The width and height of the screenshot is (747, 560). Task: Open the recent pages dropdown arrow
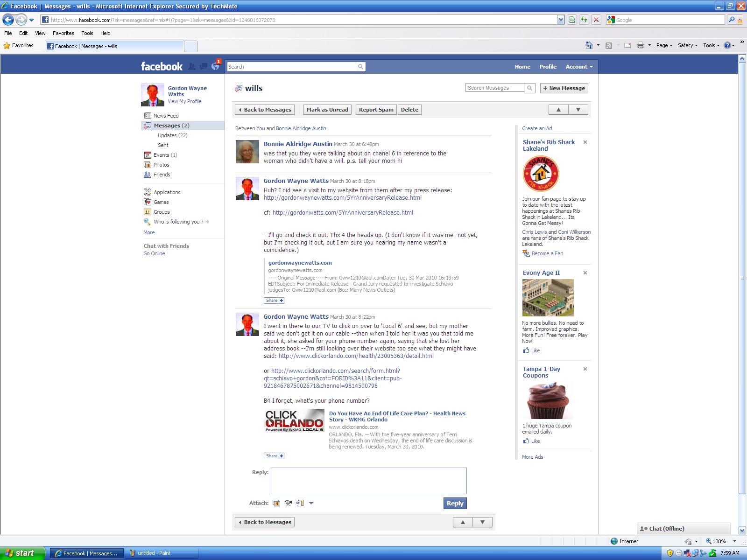point(31,20)
